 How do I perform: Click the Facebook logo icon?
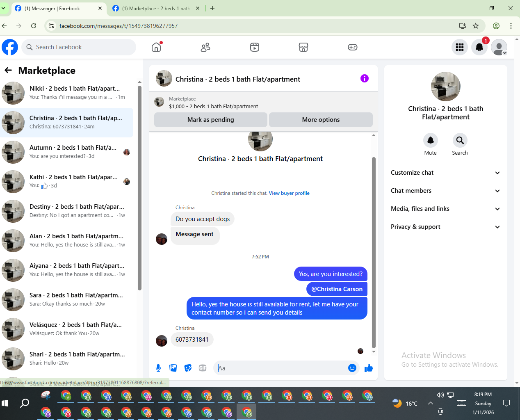tap(10, 47)
